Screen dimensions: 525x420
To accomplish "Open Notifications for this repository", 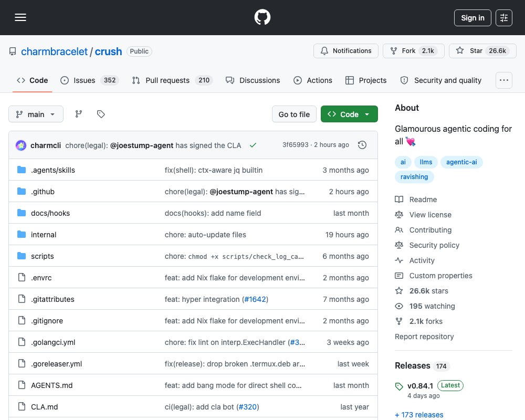I will coord(346,51).
